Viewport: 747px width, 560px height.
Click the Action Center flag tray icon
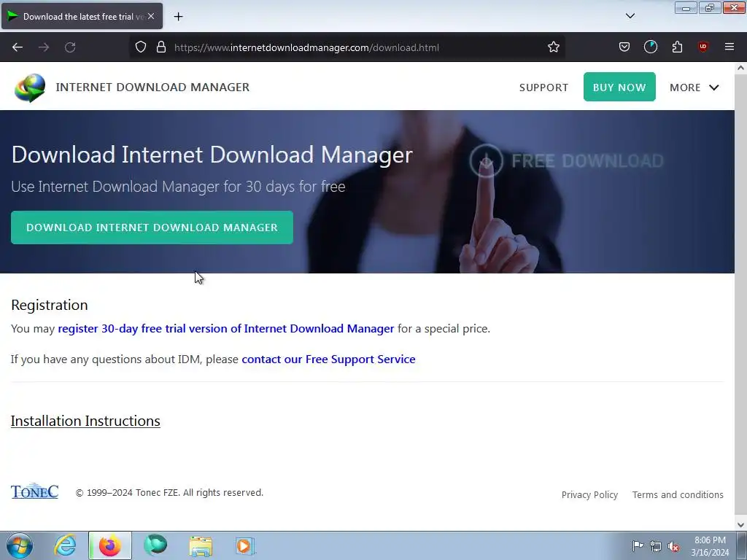pos(638,546)
